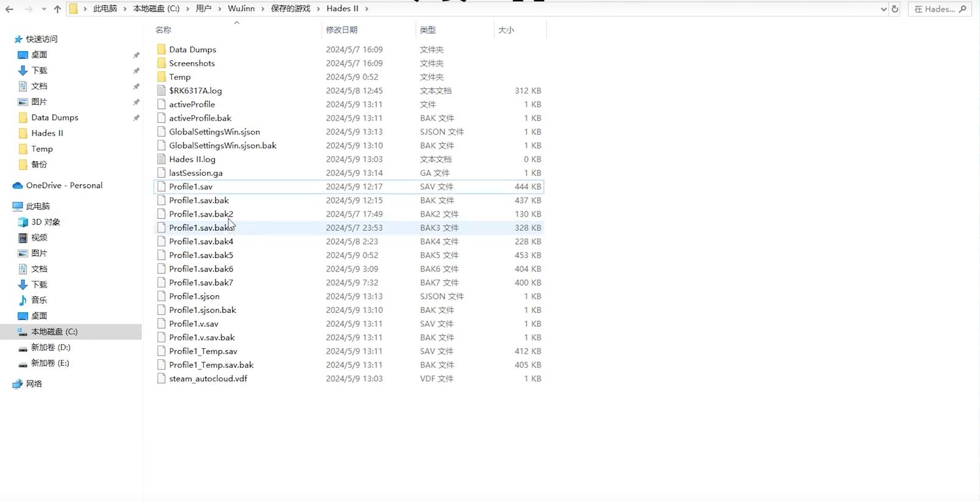
Task: Select Profile1.sav.bak2 file
Action: click(201, 214)
